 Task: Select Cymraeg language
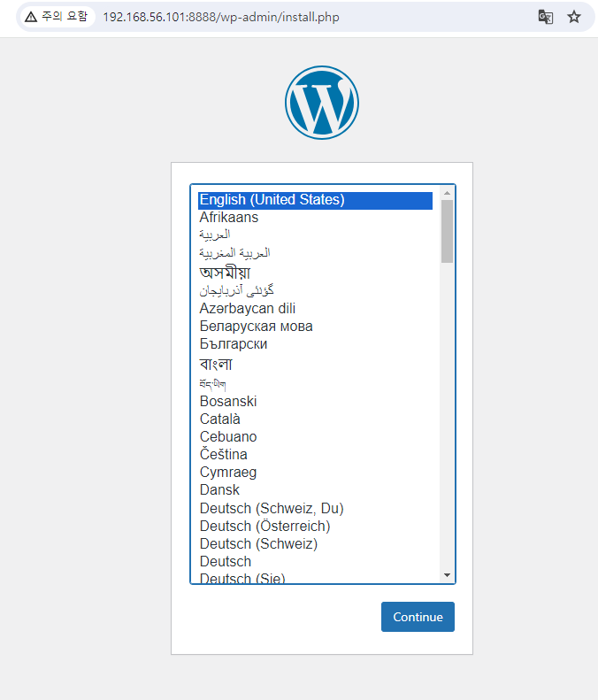click(x=315, y=473)
